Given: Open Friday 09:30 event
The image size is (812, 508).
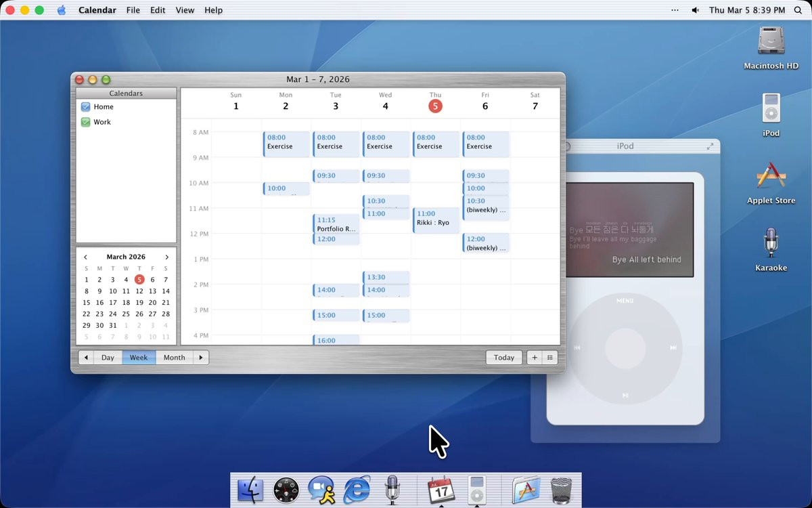Looking at the screenshot, I should (486, 176).
